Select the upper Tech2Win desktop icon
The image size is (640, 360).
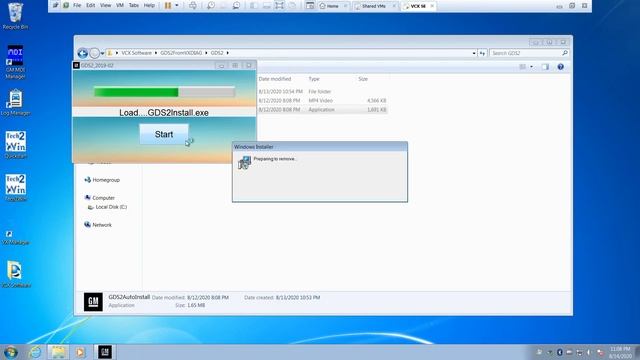pos(16,145)
